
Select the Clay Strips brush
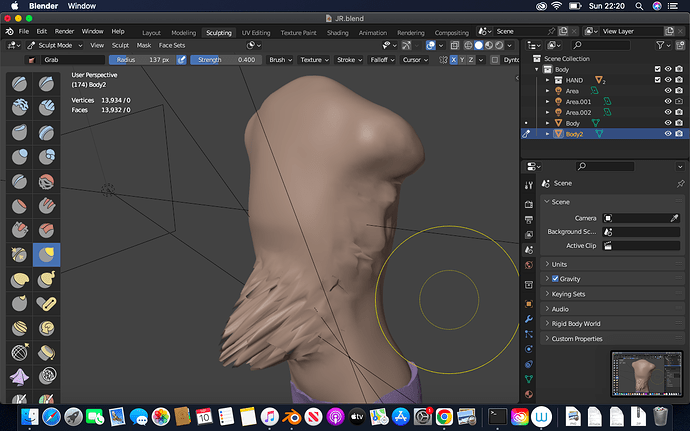tap(46, 107)
